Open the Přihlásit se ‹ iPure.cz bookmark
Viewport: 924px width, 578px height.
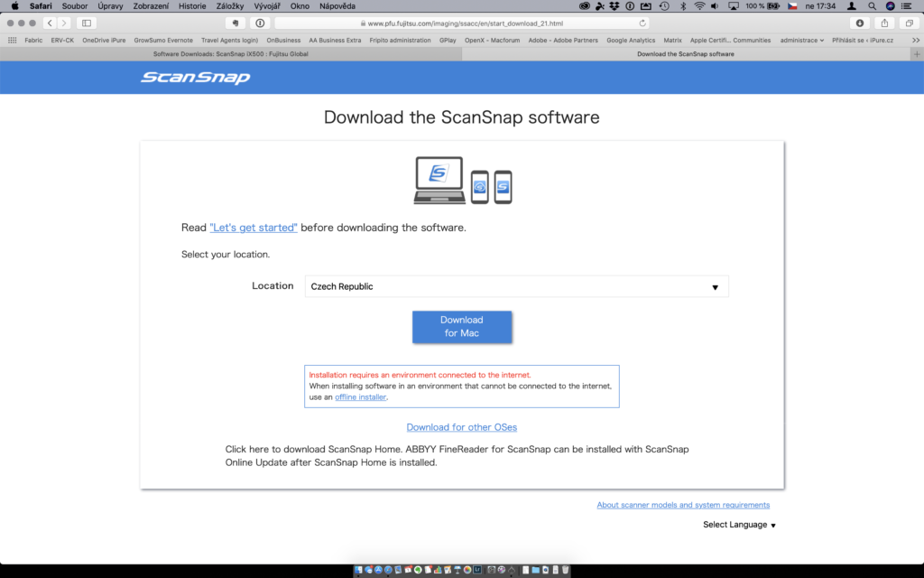coord(863,40)
